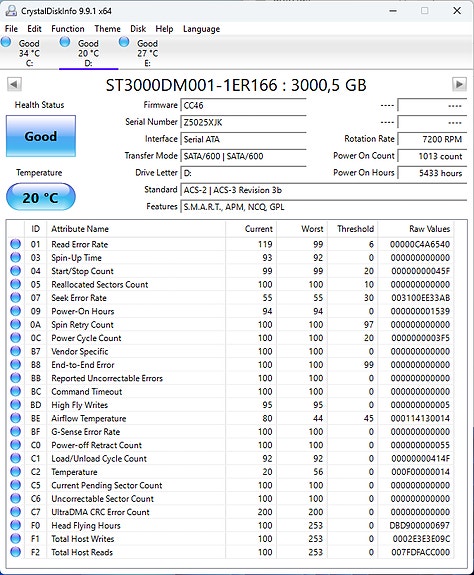The height and width of the screenshot is (575, 474).
Task: Click the 20 °C temperature button
Action: tap(41, 197)
